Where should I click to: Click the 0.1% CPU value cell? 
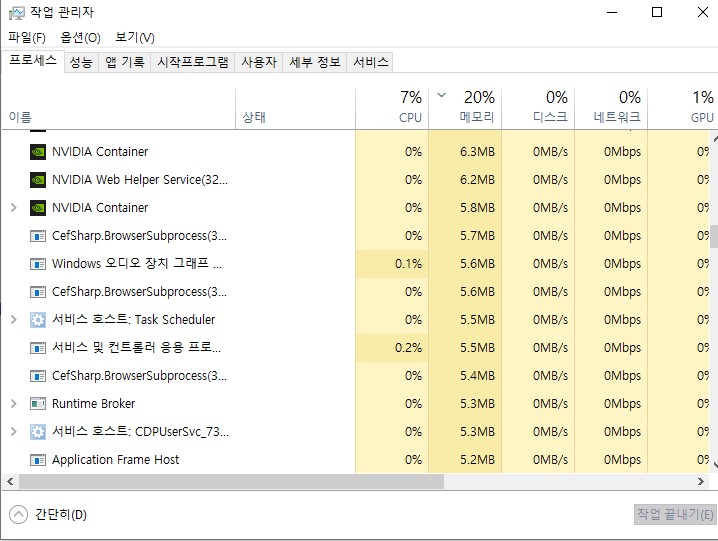392,264
